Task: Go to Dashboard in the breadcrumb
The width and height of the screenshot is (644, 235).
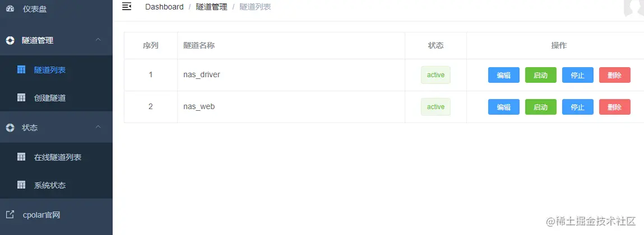Action: tap(164, 7)
